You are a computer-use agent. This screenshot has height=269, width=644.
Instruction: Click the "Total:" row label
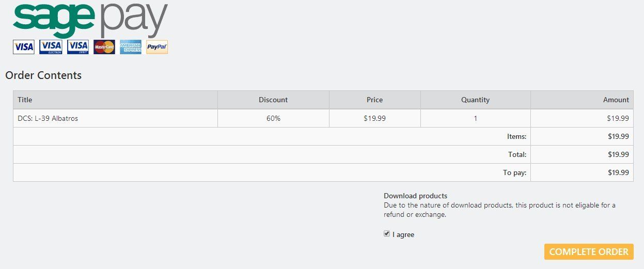[517, 154]
